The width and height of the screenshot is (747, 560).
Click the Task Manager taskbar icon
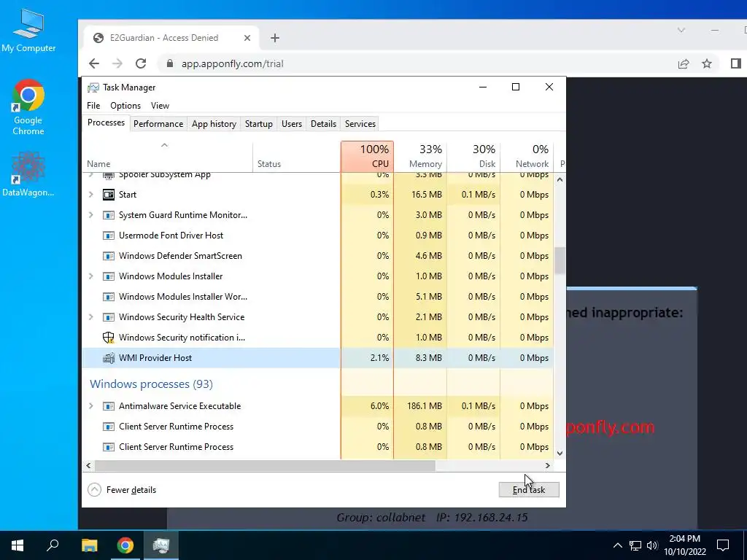(x=161, y=545)
